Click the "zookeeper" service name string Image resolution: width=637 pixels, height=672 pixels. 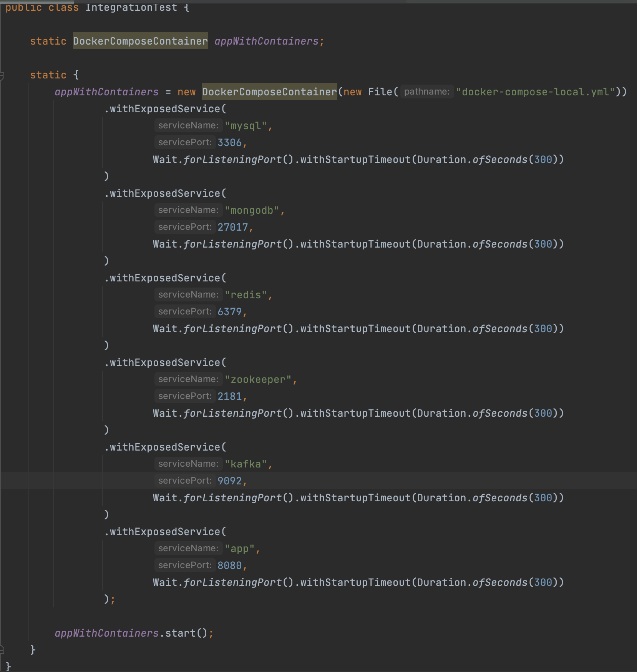[258, 379]
